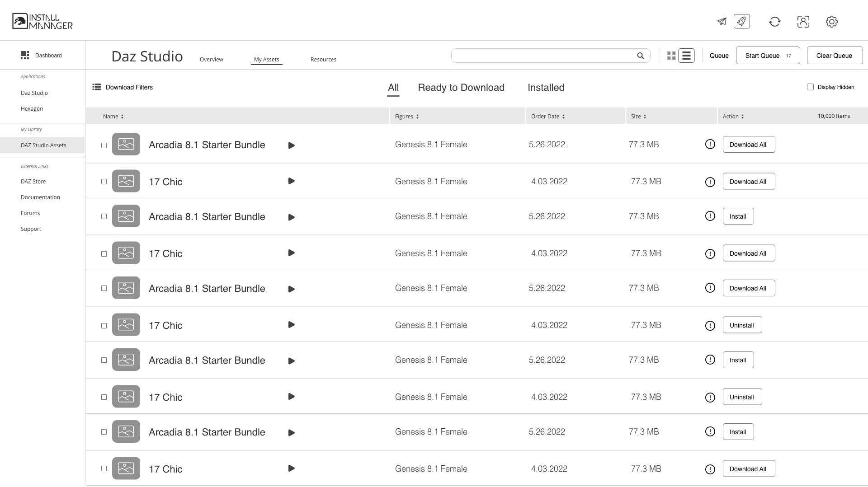Click the magnifier search icon
The width and height of the screenshot is (868, 487).
point(641,56)
